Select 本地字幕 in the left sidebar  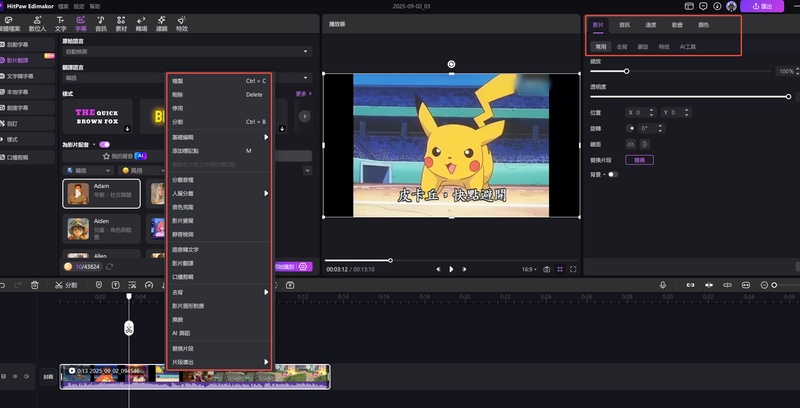(x=27, y=92)
